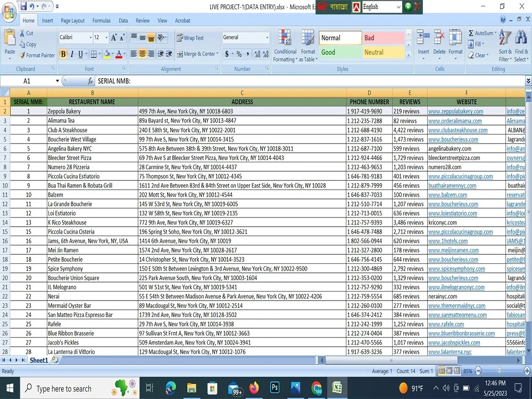
Task: Apply yellow Fill Color bucket
Action: (107, 54)
